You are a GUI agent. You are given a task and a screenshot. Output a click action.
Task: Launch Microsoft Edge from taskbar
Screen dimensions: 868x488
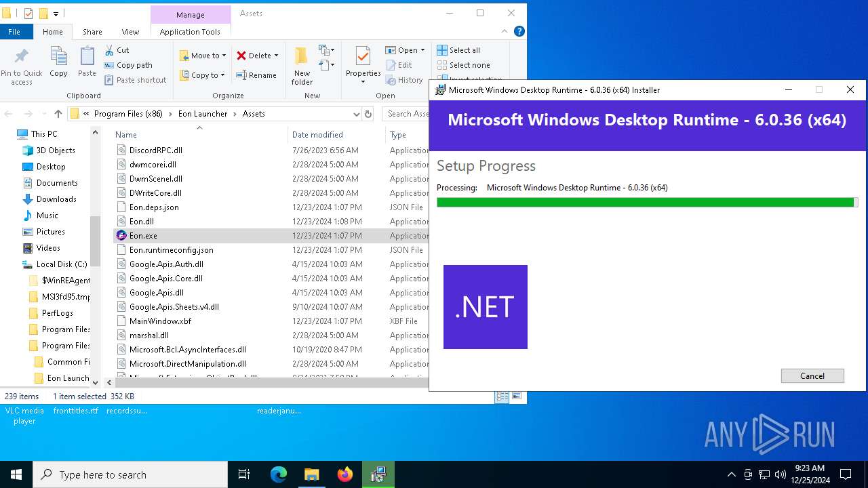(279, 474)
